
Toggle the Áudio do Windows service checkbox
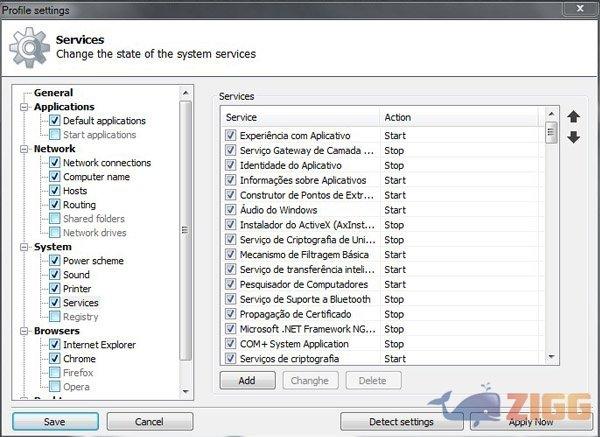(x=231, y=210)
